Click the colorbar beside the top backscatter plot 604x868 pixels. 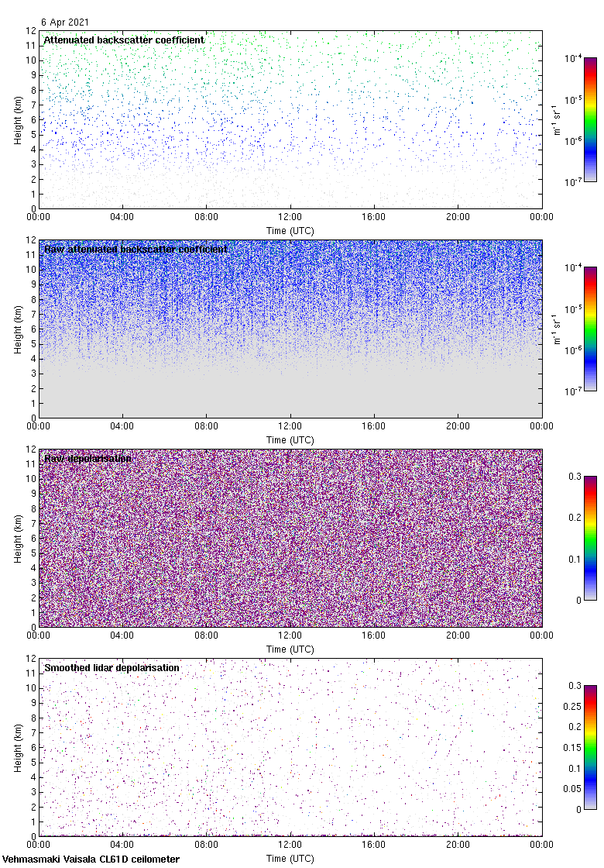point(590,119)
